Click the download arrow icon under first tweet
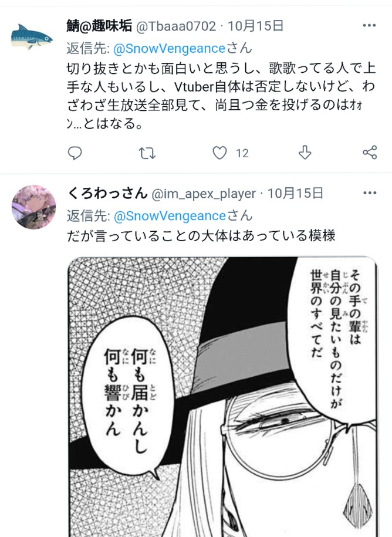Image resolution: width=392 pixels, height=537 pixels. coord(305,153)
